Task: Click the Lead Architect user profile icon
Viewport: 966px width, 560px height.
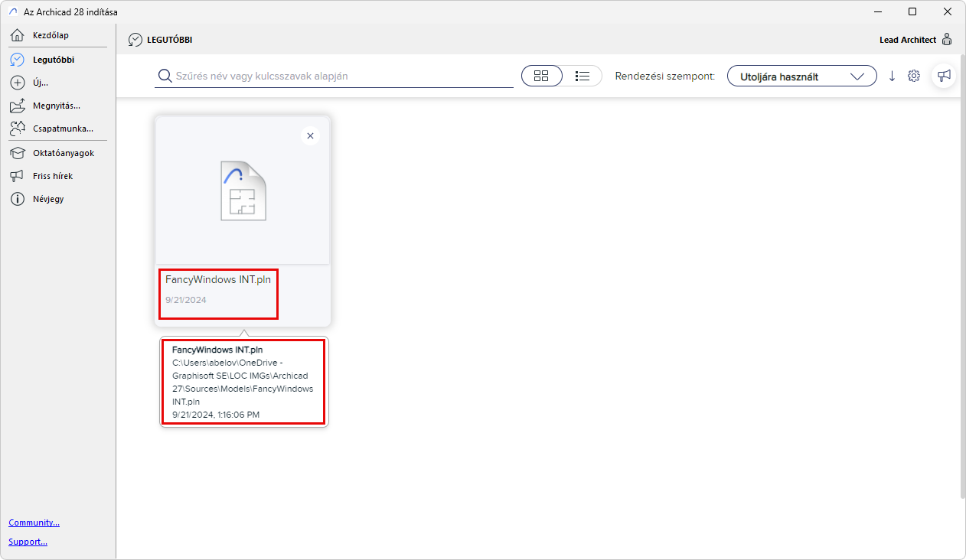Action: (947, 40)
